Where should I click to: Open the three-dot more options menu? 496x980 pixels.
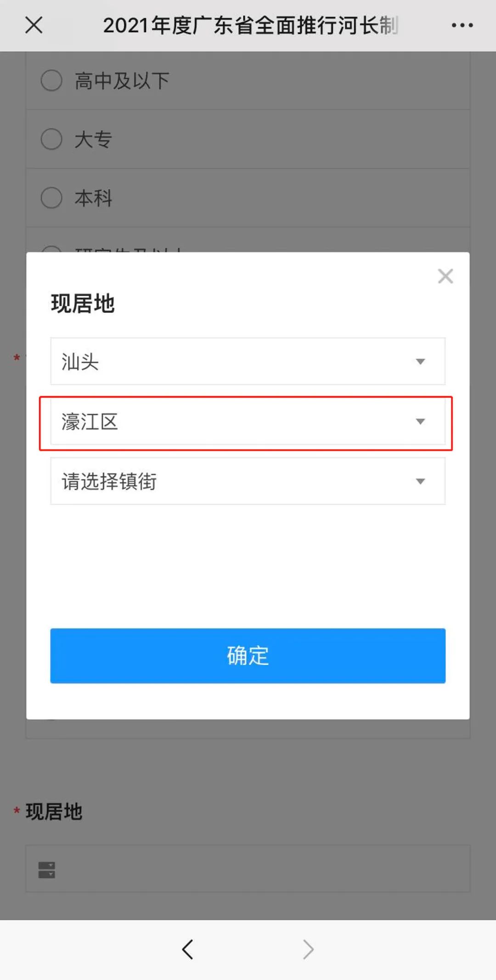(462, 25)
